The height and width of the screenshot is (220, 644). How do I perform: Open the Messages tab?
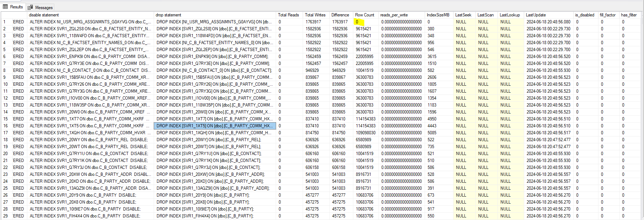40,7
